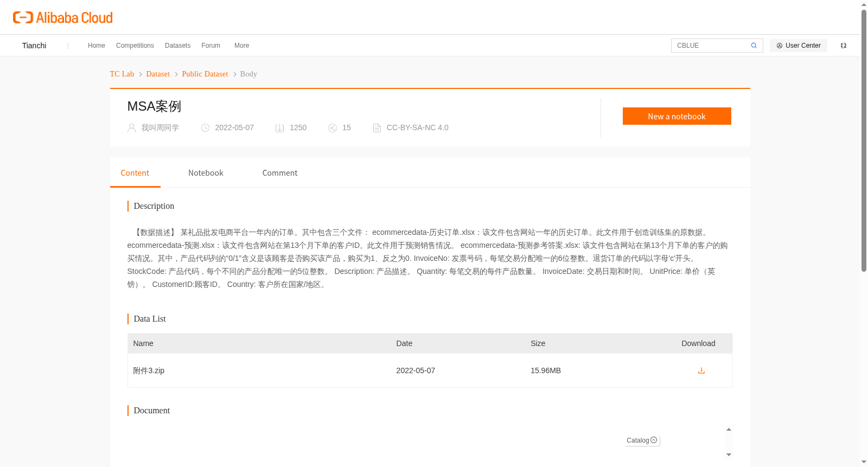Click the Date column header
Viewport: 868px width, 467px height.
(x=404, y=343)
